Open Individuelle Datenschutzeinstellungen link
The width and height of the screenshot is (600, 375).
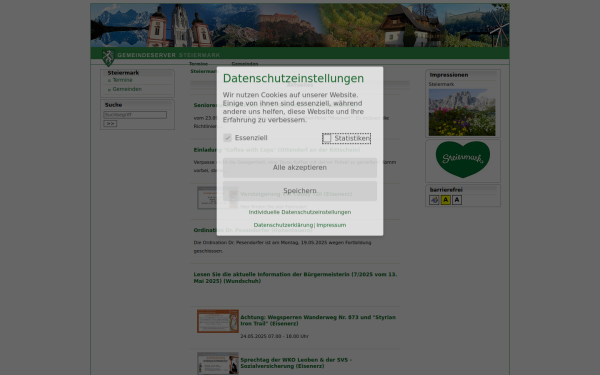(x=300, y=212)
